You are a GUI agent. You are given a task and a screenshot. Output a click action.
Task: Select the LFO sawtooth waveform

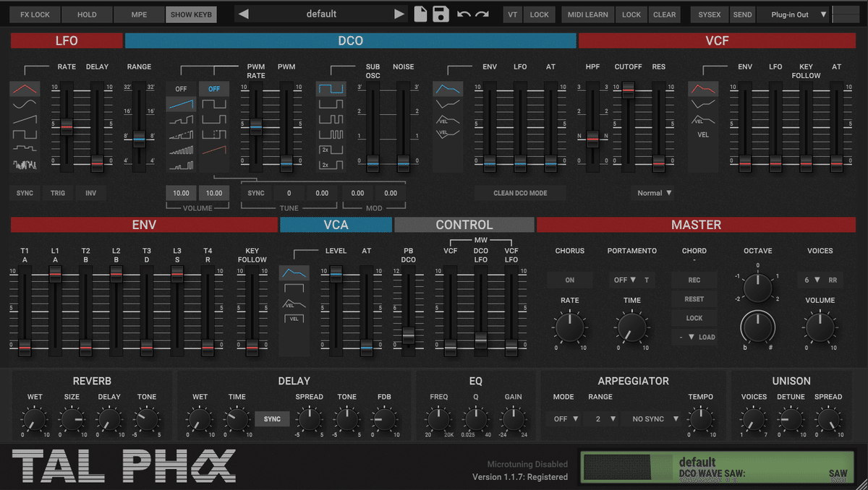coord(25,120)
